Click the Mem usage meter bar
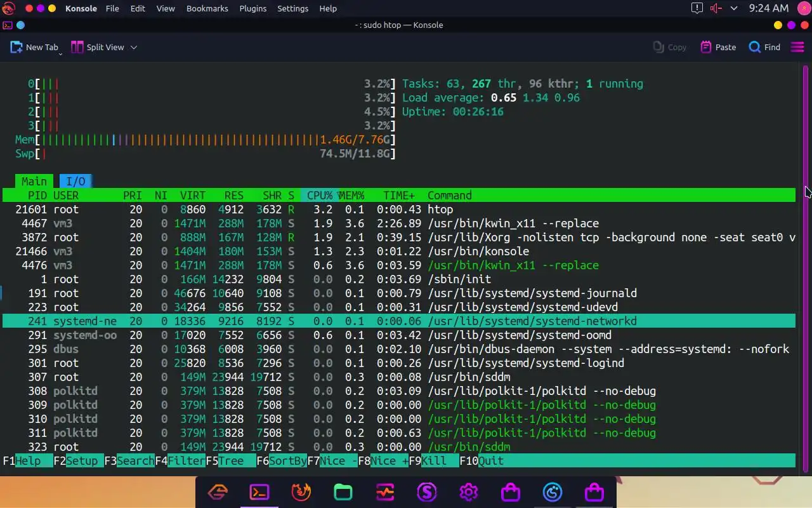 pyautogui.click(x=206, y=140)
